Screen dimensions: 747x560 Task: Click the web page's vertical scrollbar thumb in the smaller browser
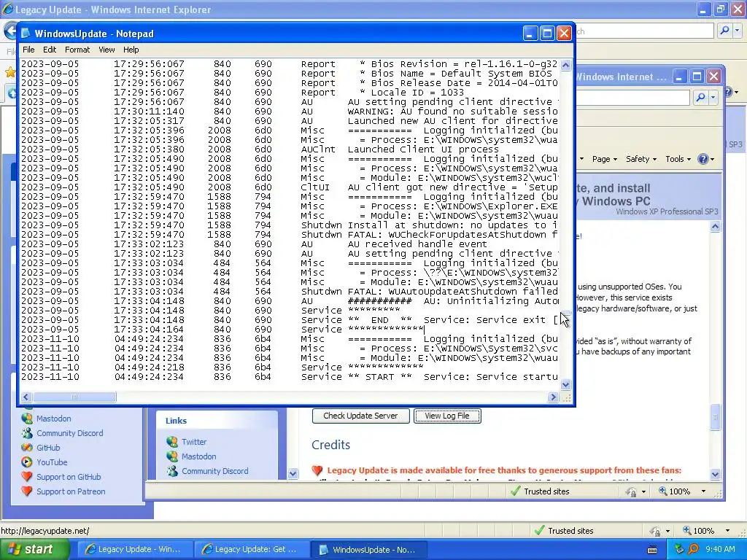click(715, 417)
